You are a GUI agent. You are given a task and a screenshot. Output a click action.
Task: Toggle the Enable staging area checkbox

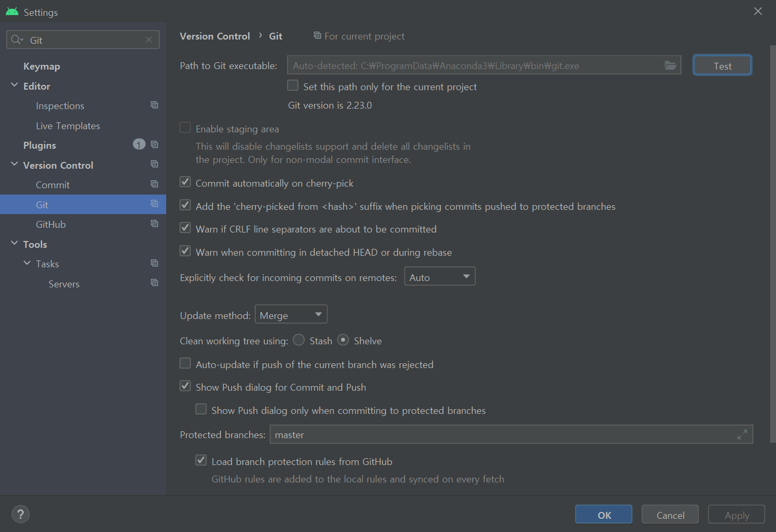pyautogui.click(x=185, y=128)
